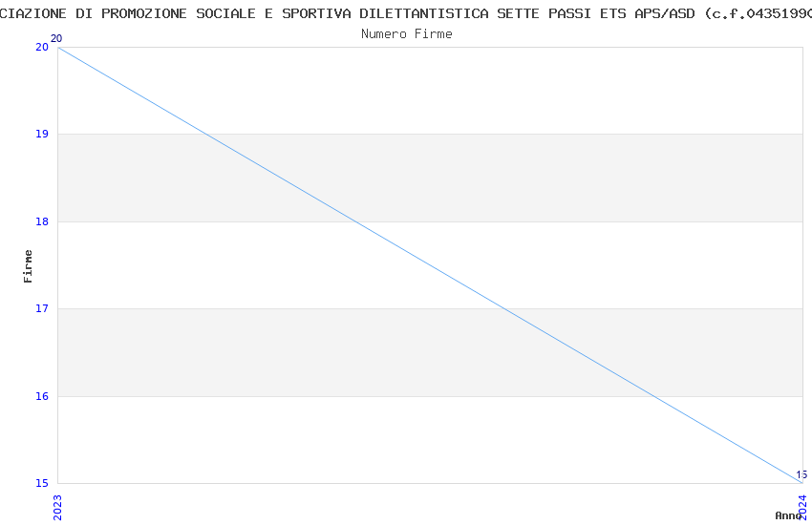Click the blue trend line at its midpoint
Image resolution: width=812 pixels, height=525 pixels.
430,265
